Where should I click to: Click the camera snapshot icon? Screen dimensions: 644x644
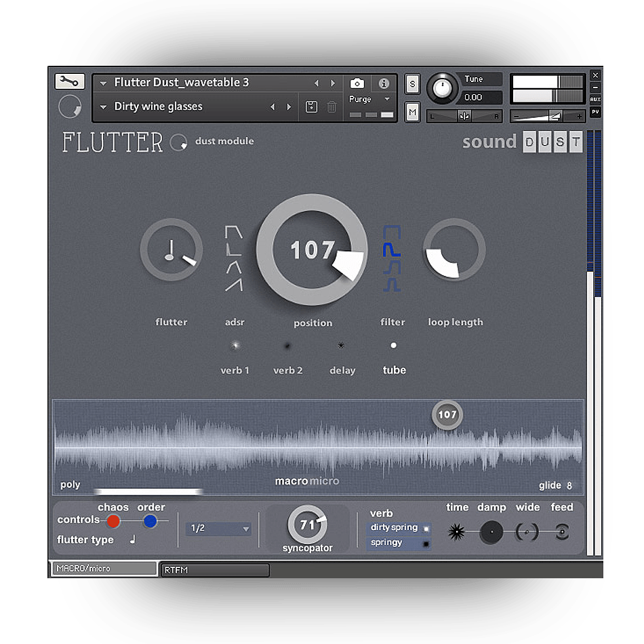357,83
